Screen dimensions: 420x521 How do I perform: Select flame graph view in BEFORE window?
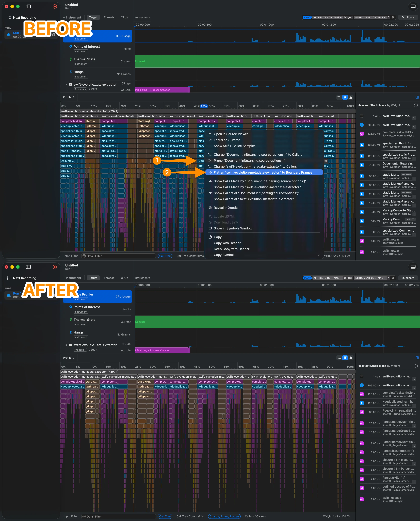click(x=345, y=97)
